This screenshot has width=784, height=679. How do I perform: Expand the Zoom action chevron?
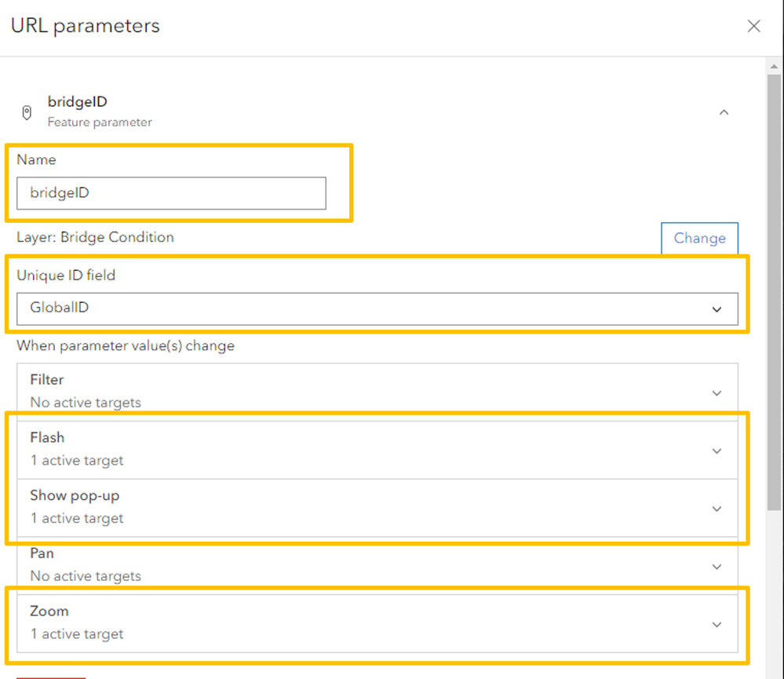tap(716, 624)
